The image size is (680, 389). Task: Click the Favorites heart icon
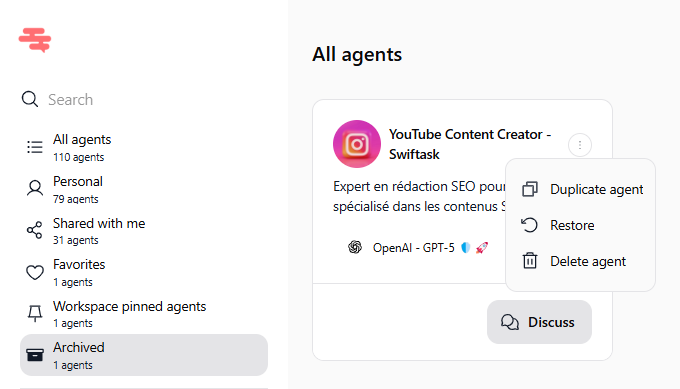click(35, 272)
